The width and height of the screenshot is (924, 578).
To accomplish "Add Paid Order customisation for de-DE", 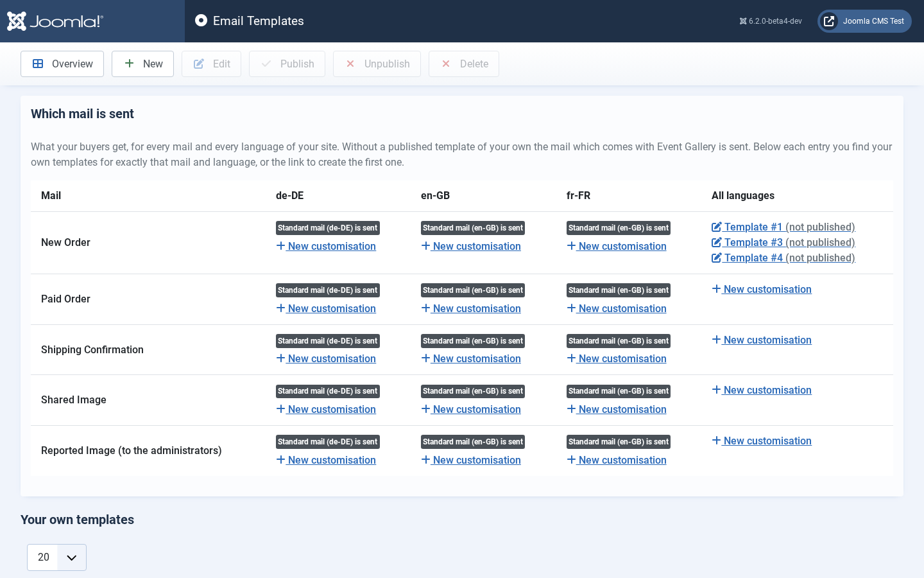I will pyautogui.click(x=326, y=308).
